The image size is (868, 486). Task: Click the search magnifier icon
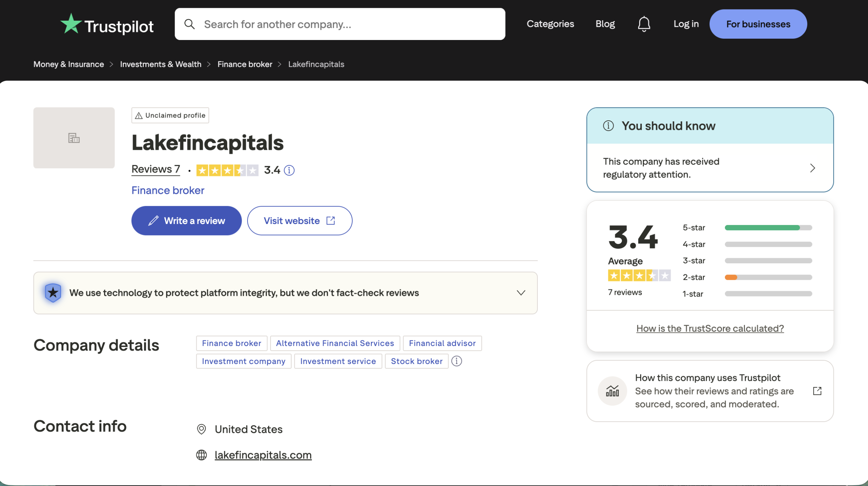coord(190,24)
